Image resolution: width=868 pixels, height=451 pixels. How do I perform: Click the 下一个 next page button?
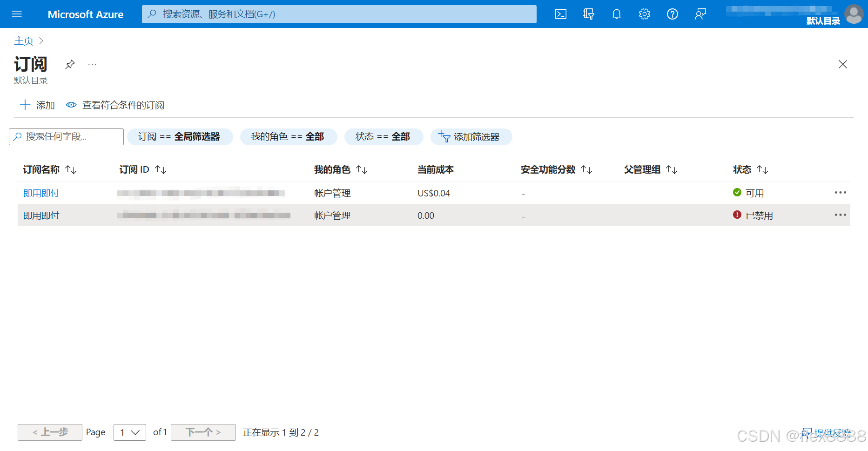(x=203, y=432)
